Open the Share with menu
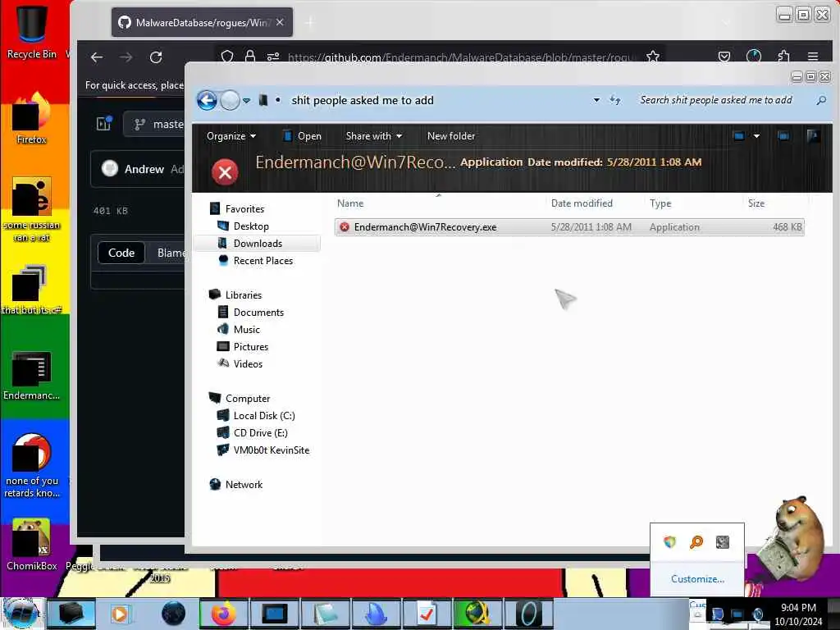This screenshot has height=630, width=840. tap(374, 136)
